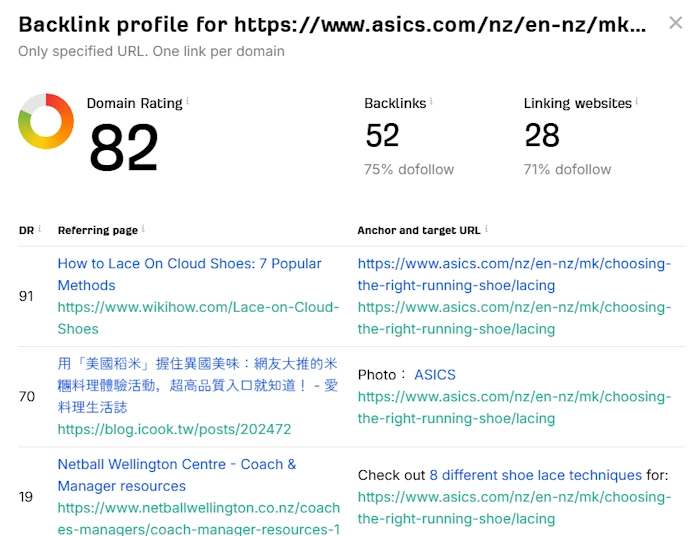The height and width of the screenshot is (536, 700).
Task: Click '8 different shoe lace techniques' anchor
Action: coord(535,475)
